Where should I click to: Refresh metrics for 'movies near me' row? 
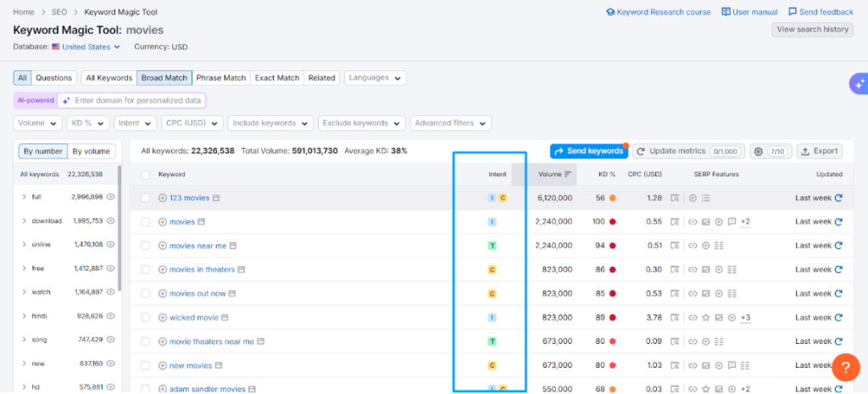(838, 245)
